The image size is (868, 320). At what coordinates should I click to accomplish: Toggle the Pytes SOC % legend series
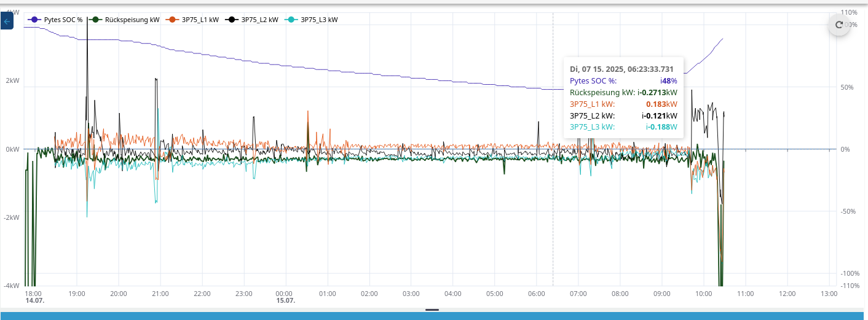click(54, 20)
